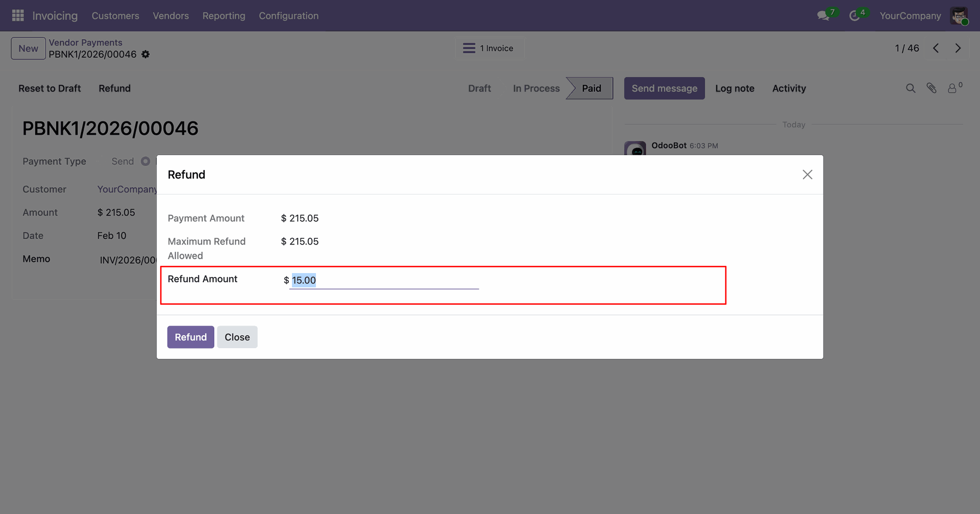Go to previous record arrow
The width and height of the screenshot is (980, 514).
pos(936,48)
